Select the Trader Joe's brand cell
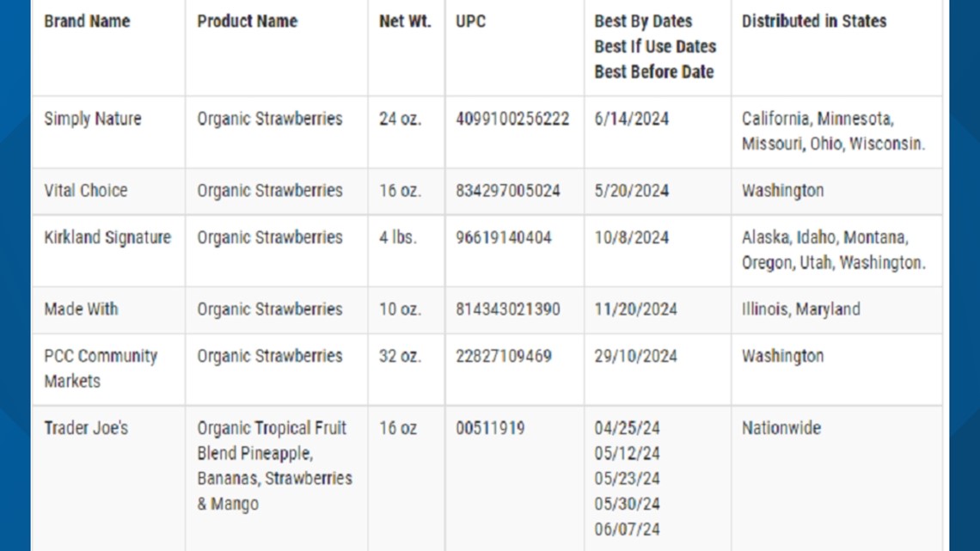Screen dimensions: 980x551 coord(86,428)
